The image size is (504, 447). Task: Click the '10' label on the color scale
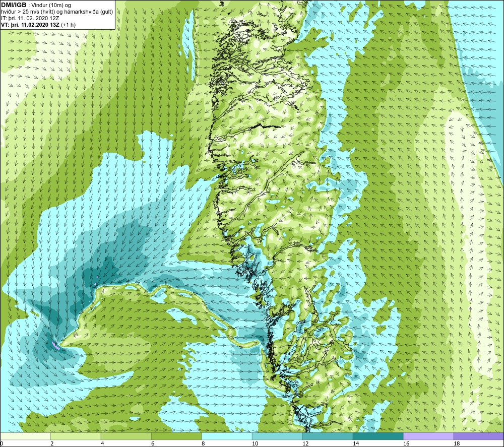pos(255,443)
